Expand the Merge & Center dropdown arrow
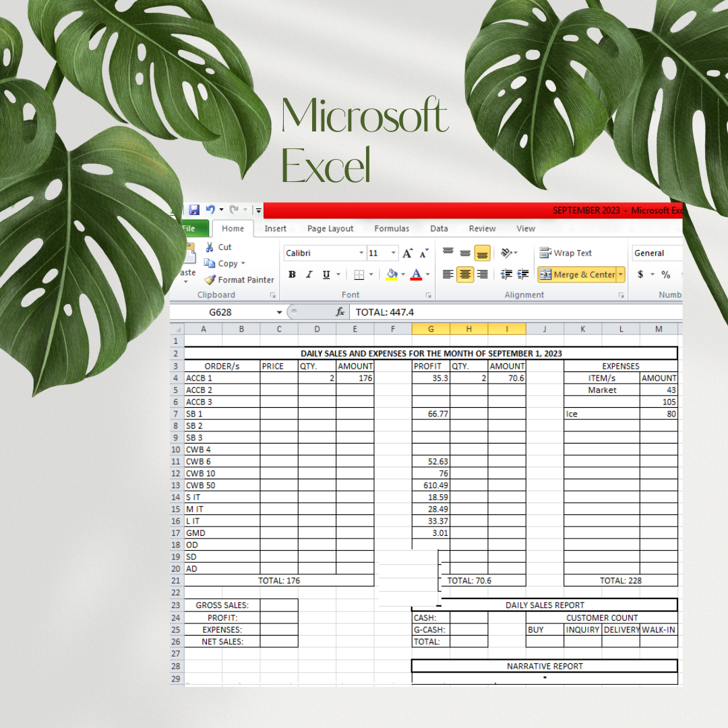 [620, 274]
